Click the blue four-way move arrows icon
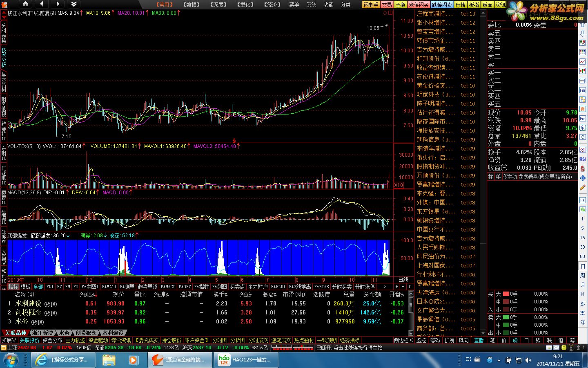This screenshot has width=588, height=368. point(583,178)
